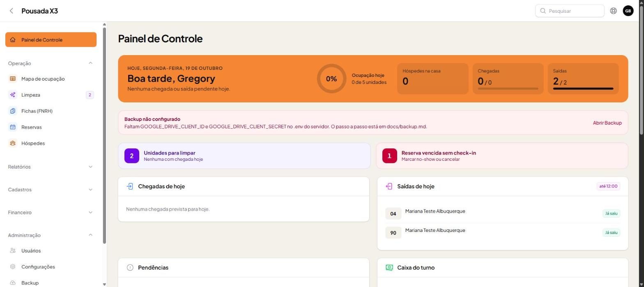Open Fichas (FNRH) page
Screen dimensions: 644x287
[51, 111]
